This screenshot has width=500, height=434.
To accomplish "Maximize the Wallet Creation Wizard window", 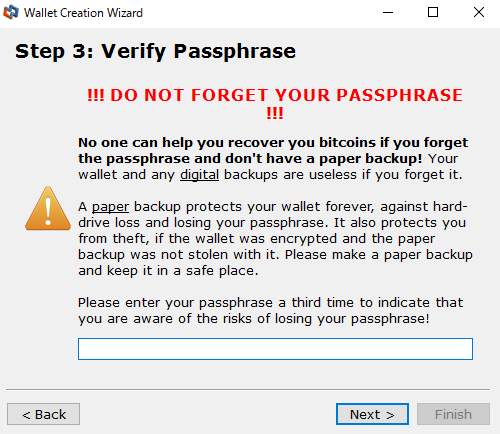I will [433, 12].
